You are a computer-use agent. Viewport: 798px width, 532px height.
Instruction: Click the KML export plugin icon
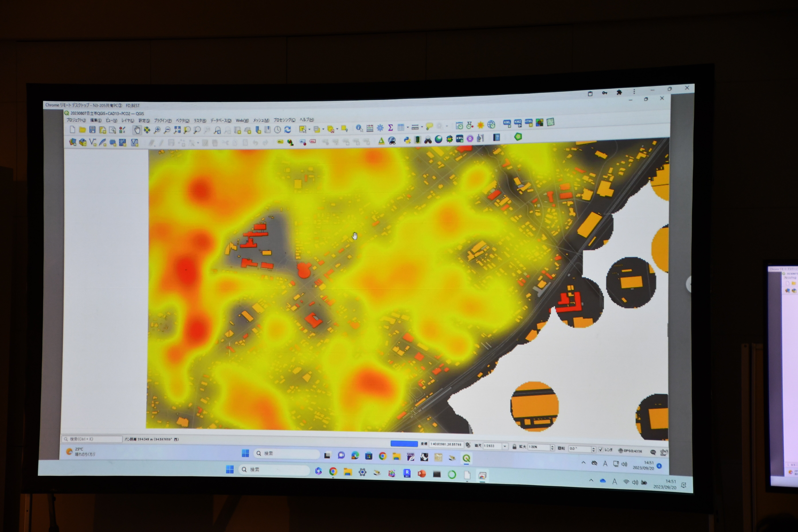[x=507, y=124]
